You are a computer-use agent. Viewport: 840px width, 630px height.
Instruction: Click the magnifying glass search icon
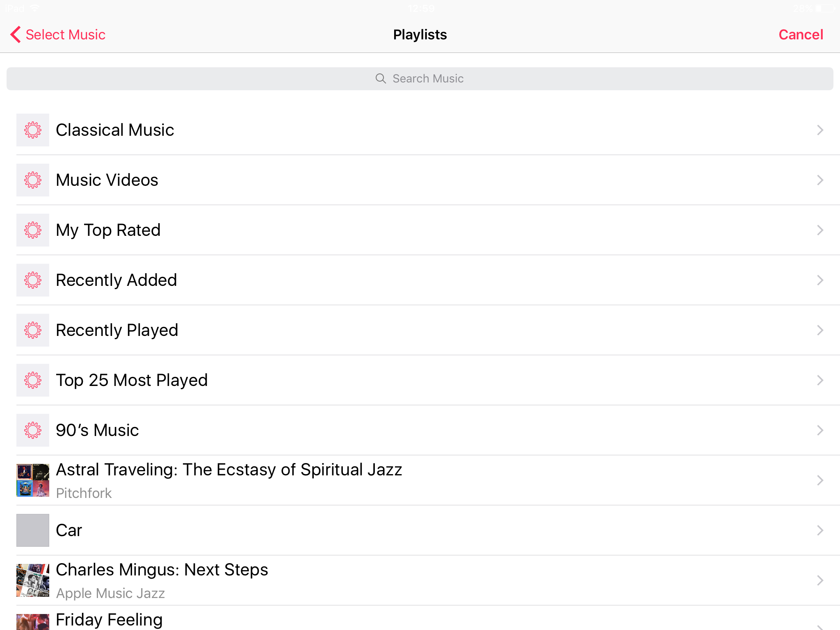pyautogui.click(x=381, y=78)
